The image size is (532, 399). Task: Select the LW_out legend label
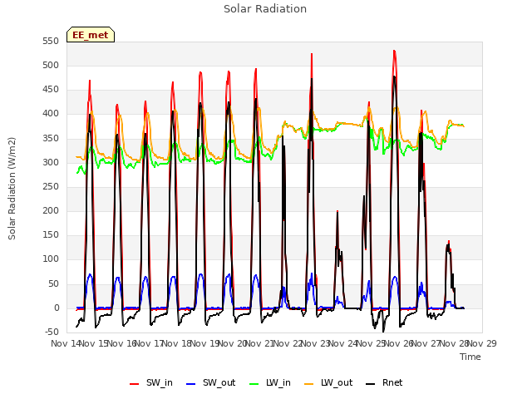337,382
